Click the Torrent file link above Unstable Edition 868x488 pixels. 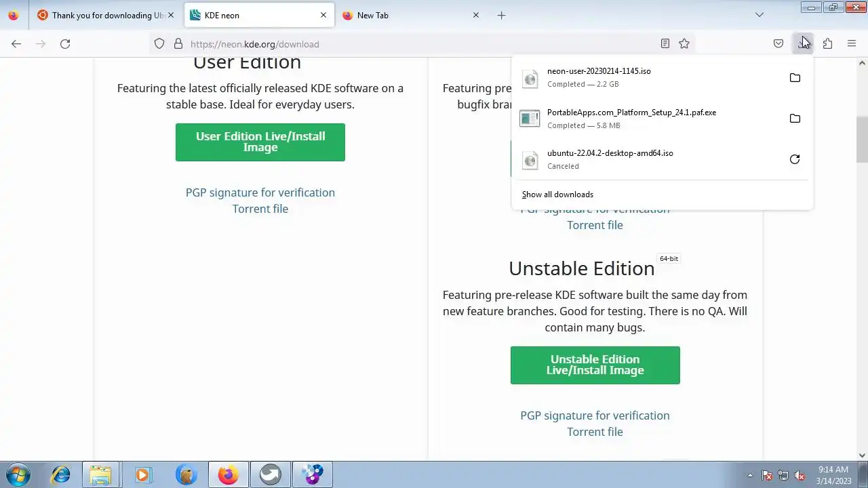pyautogui.click(x=595, y=225)
